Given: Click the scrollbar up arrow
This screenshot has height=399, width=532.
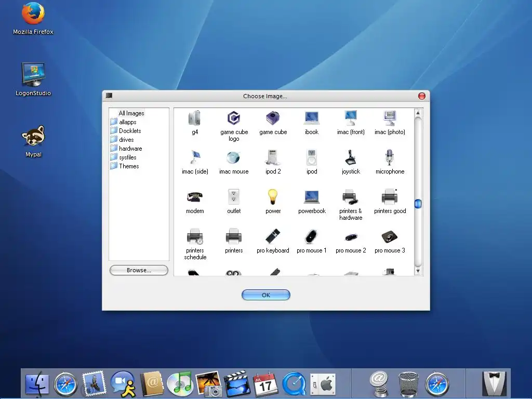Looking at the screenshot, I should click(x=418, y=113).
